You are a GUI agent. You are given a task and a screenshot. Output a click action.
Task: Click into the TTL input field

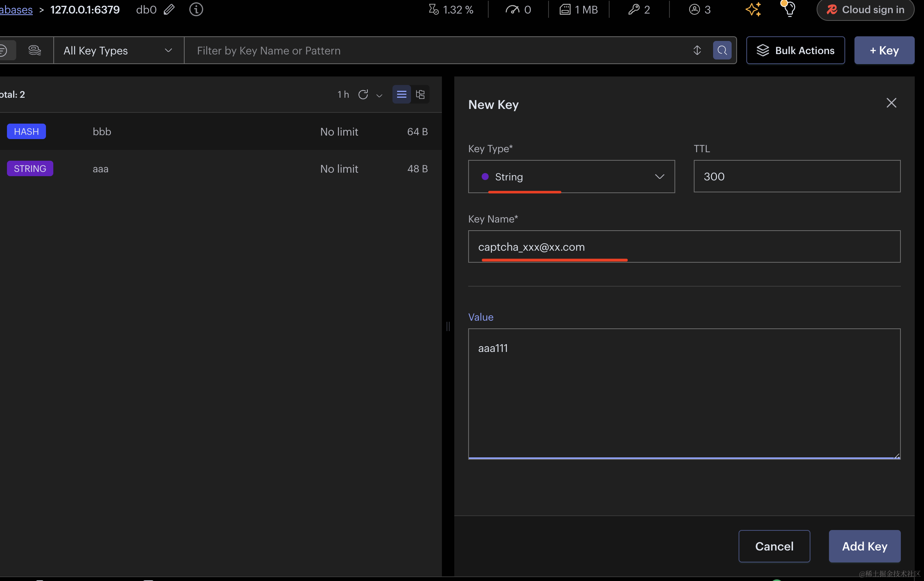click(797, 177)
